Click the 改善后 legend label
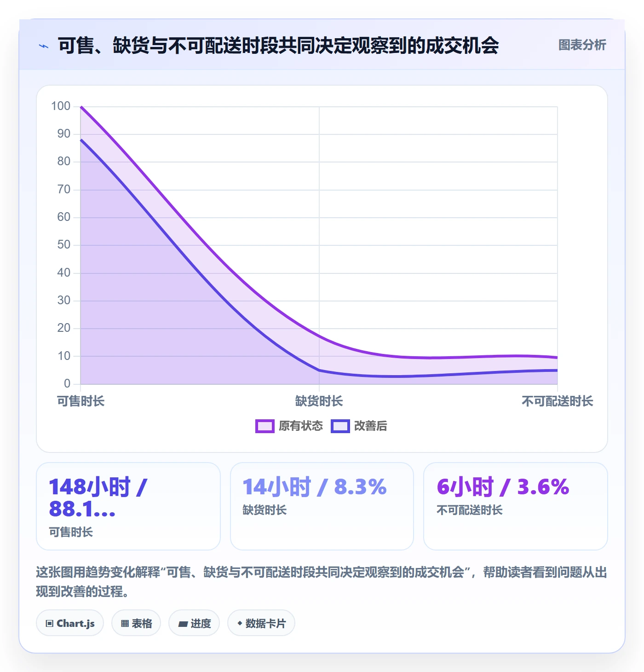Image resolution: width=644 pixels, height=672 pixels. (371, 426)
